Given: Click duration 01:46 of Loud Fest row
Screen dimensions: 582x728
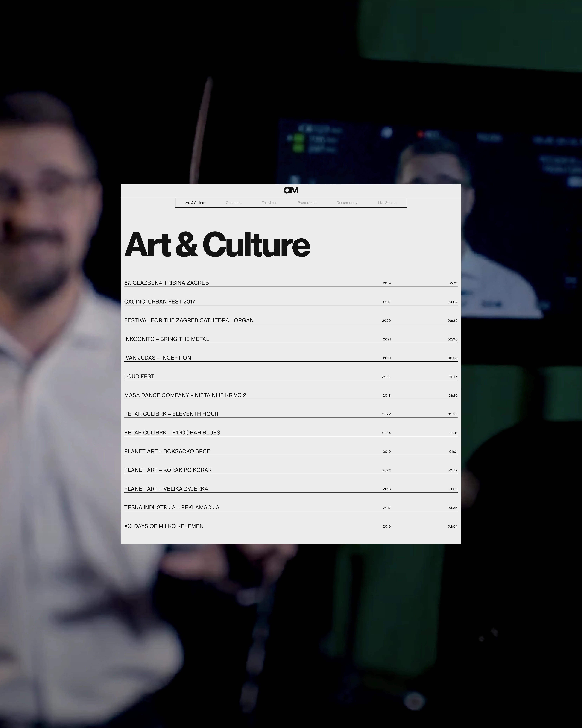Looking at the screenshot, I should [453, 377].
